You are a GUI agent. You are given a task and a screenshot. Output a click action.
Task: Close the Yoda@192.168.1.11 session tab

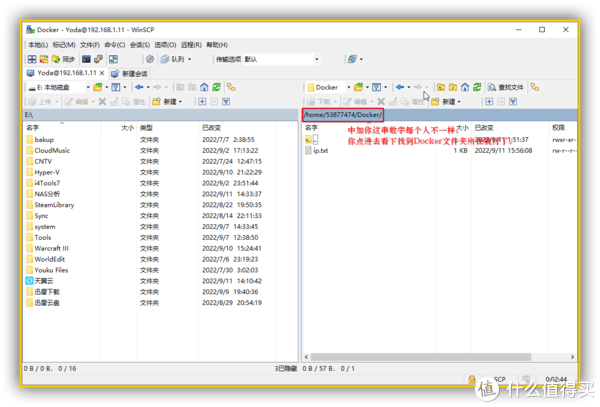coord(102,73)
